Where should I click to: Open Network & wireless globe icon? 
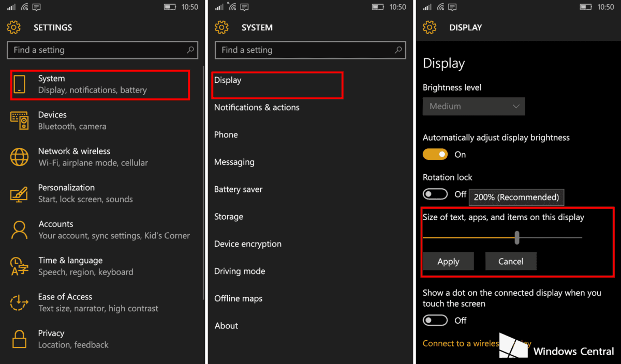click(x=20, y=157)
